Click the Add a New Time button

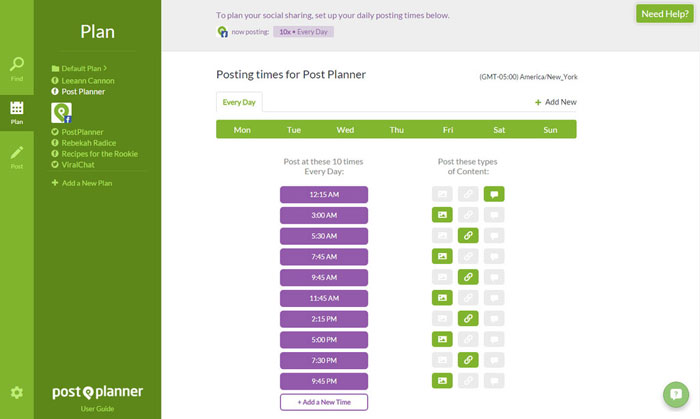pyautogui.click(x=324, y=402)
